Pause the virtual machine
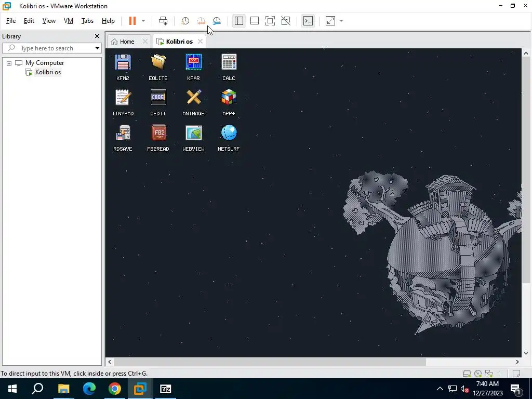 (x=132, y=21)
